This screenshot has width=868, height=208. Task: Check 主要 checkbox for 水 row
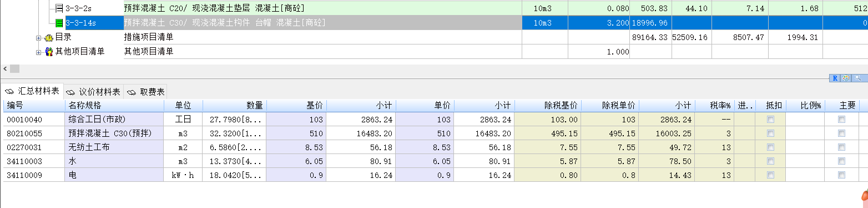pyautogui.click(x=842, y=161)
